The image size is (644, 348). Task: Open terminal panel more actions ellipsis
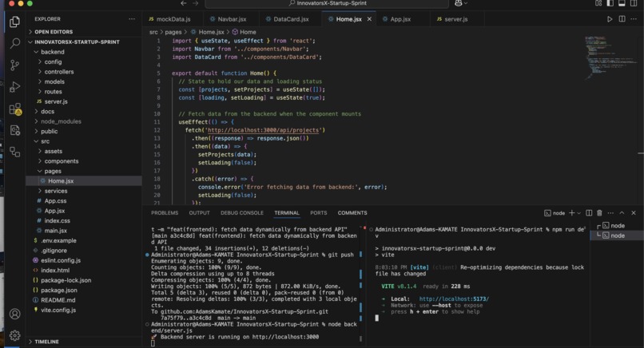point(610,212)
